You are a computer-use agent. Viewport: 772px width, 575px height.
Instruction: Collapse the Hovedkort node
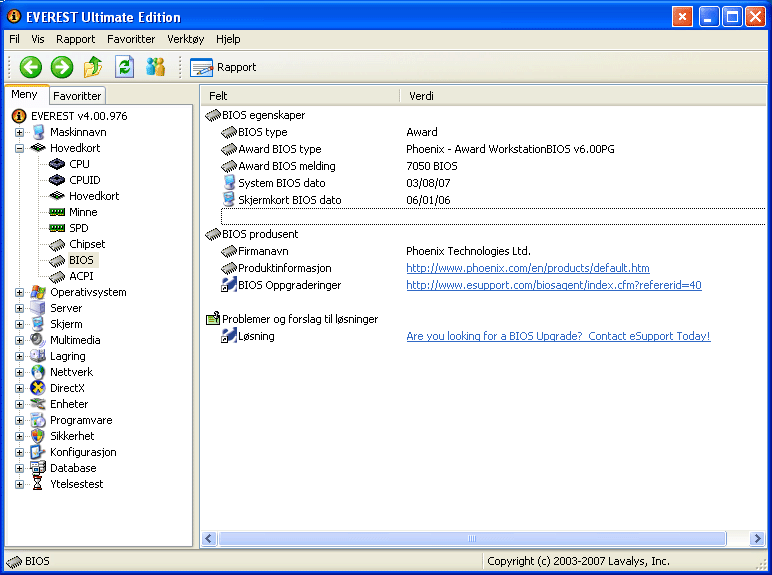click(19, 148)
